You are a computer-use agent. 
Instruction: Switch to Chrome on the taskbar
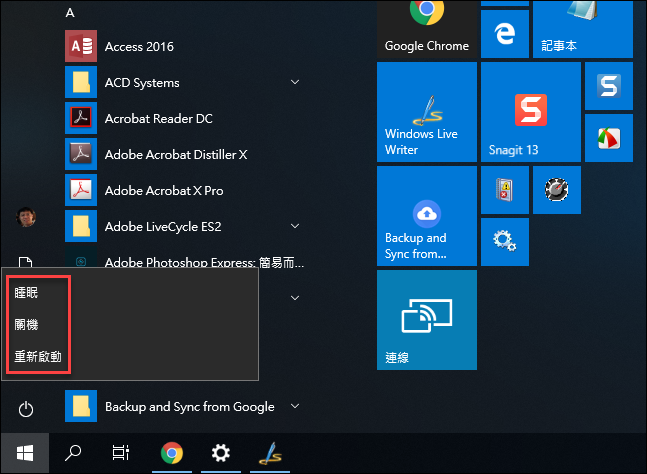point(172,453)
